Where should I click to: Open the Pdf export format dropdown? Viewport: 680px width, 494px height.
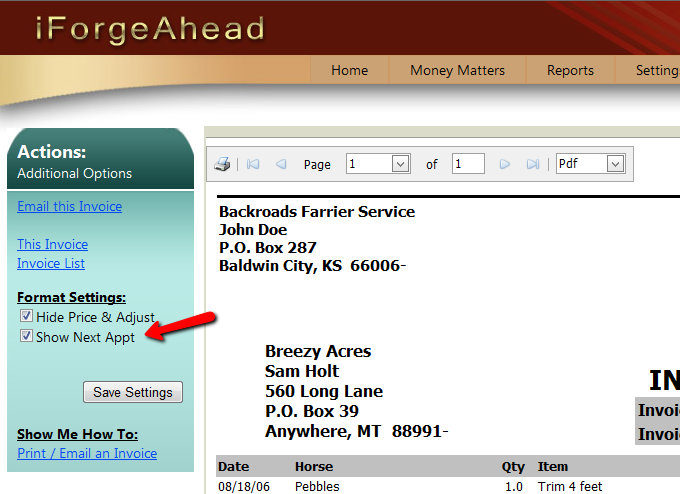click(615, 164)
